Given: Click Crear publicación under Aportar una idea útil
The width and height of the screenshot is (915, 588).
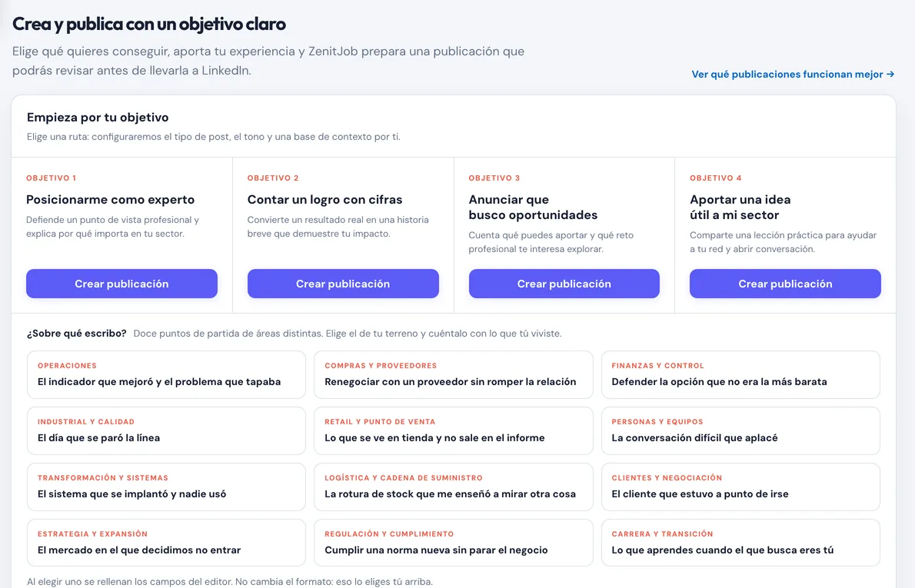Looking at the screenshot, I should click(786, 284).
